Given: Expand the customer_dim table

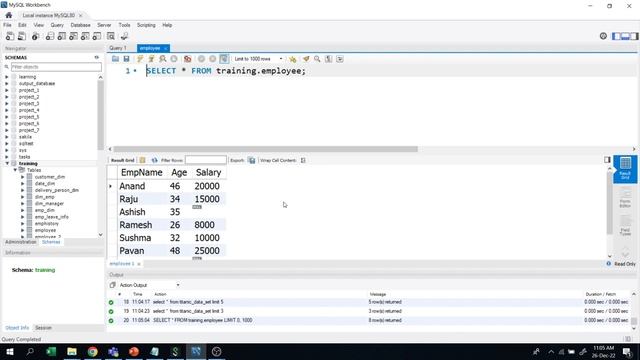Looking at the screenshot, I should (22, 177).
